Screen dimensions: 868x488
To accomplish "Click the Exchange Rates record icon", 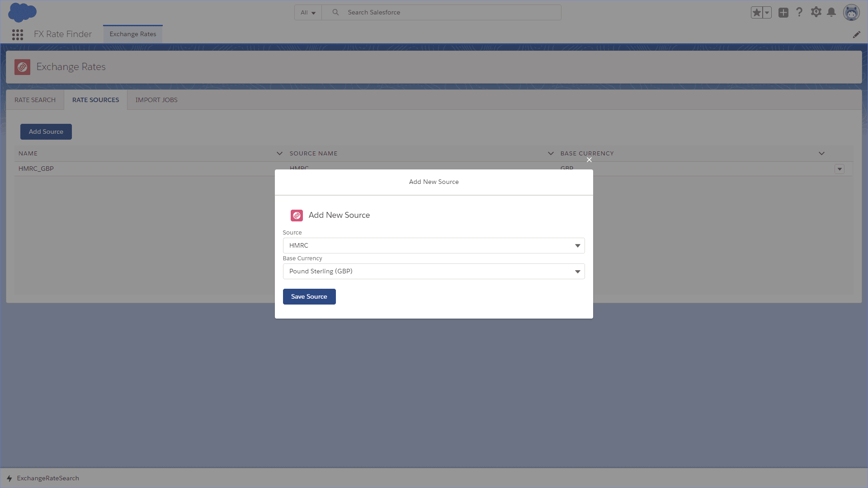I will (21, 66).
